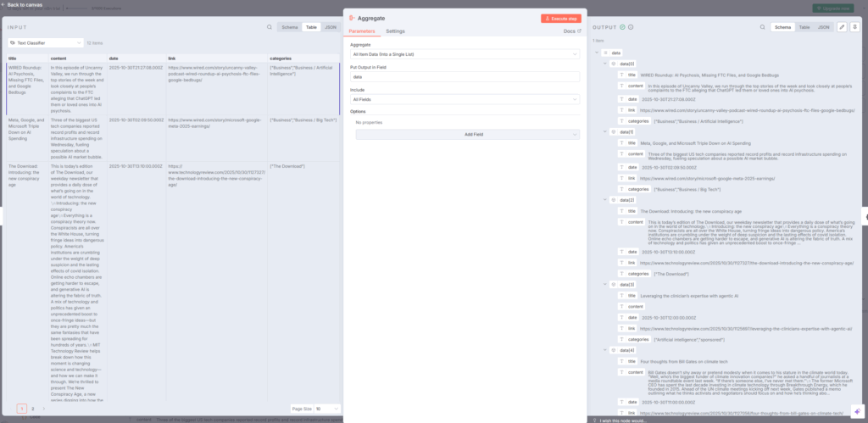Viewport: 868px width, 423px height.
Task: Click the Execute step button
Action: pos(561,18)
